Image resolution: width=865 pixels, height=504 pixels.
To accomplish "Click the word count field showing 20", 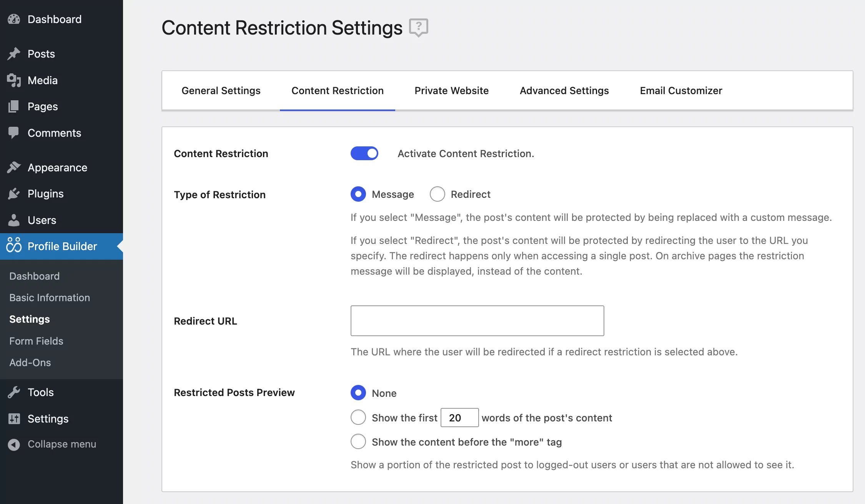I will [459, 418].
